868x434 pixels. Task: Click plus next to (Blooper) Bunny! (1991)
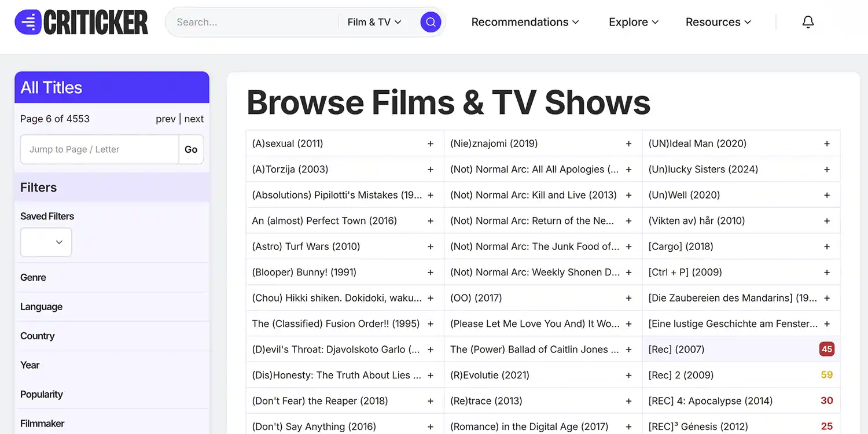(x=431, y=272)
